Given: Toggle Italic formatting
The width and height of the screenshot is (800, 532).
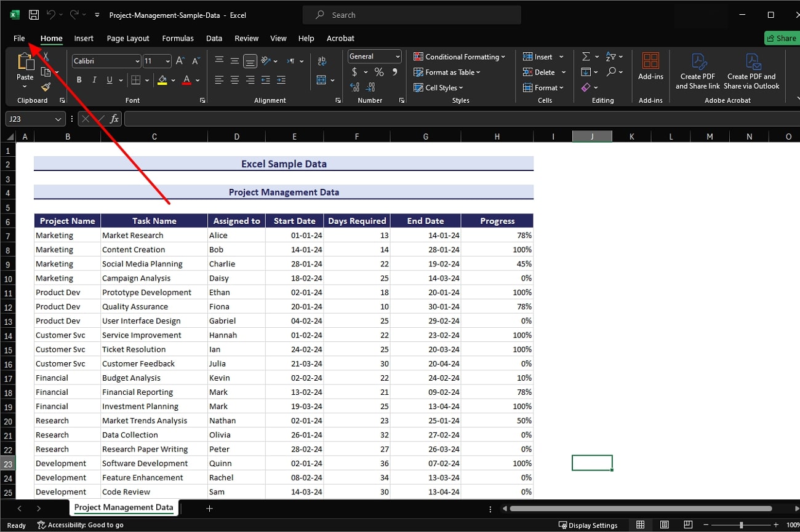Looking at the screenshot, I should 94,80.
